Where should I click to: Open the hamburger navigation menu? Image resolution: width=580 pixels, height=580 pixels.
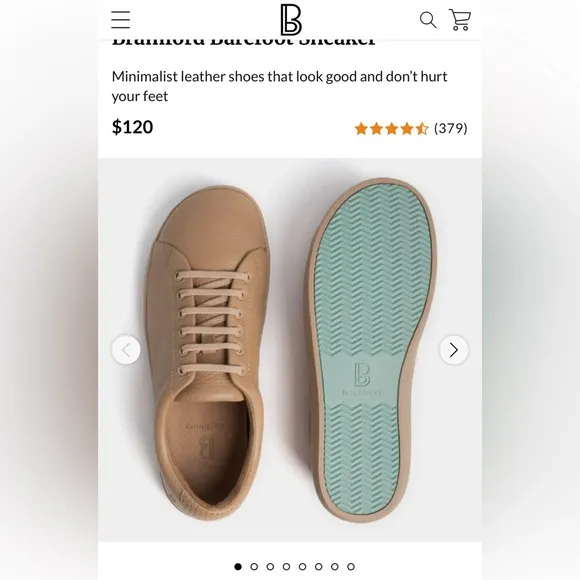point(121,20)
